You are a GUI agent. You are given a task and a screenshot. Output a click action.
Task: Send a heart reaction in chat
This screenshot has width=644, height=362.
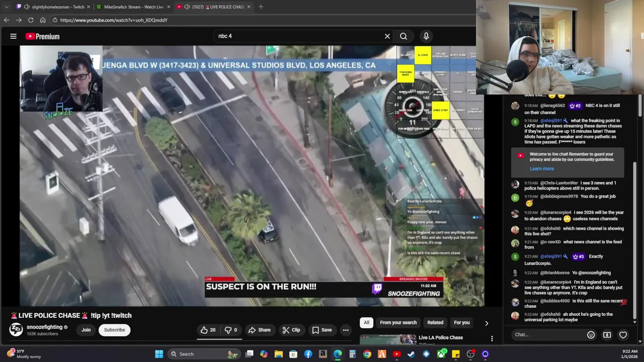[623, 335]
